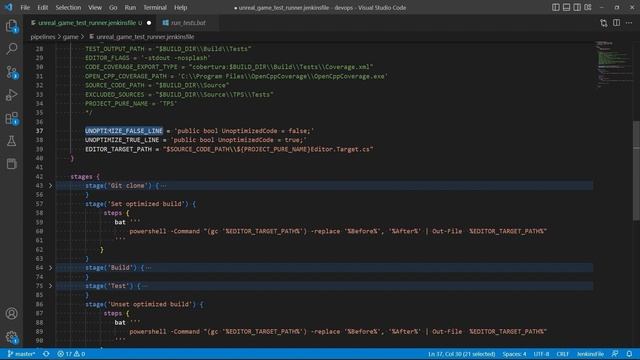Open the Go menu

(113, 7)
